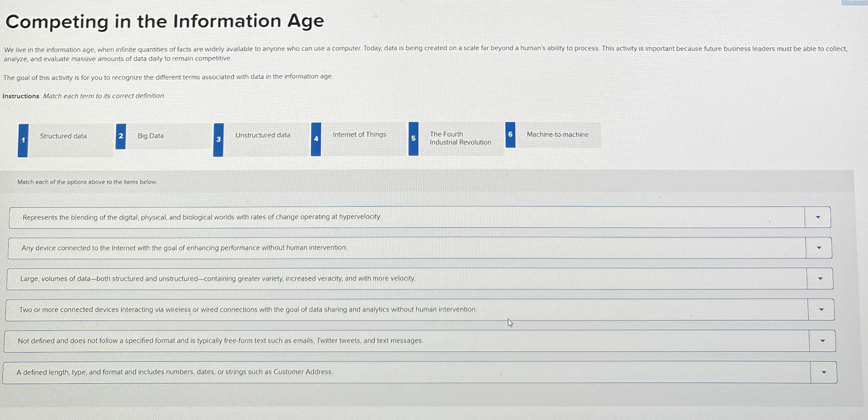
Task: Select the Big Data term chip
Action: 150,136
